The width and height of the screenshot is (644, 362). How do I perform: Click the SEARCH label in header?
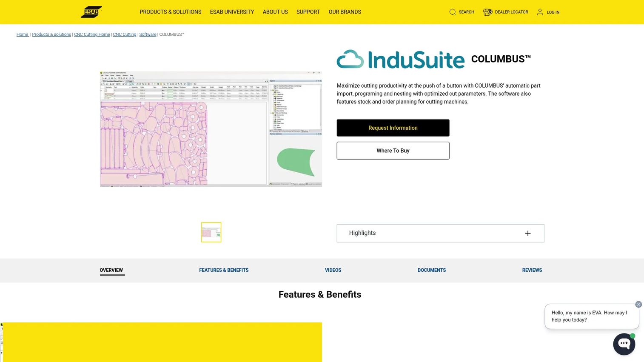pos(466,12)
